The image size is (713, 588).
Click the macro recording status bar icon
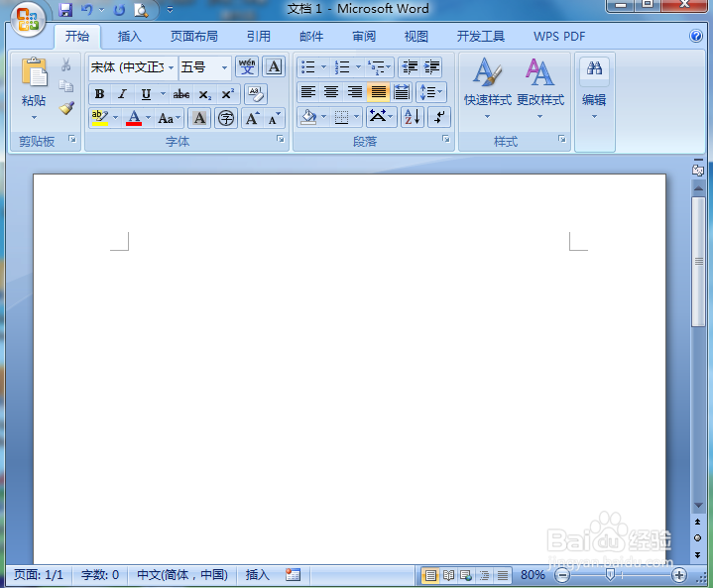(293, 575)
